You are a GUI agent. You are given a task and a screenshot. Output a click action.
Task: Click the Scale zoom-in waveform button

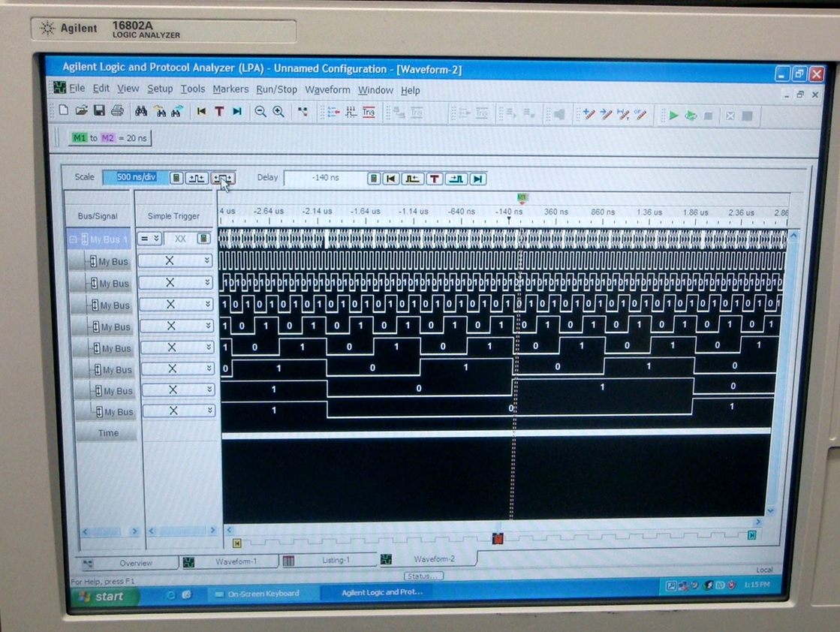point(197,178)
